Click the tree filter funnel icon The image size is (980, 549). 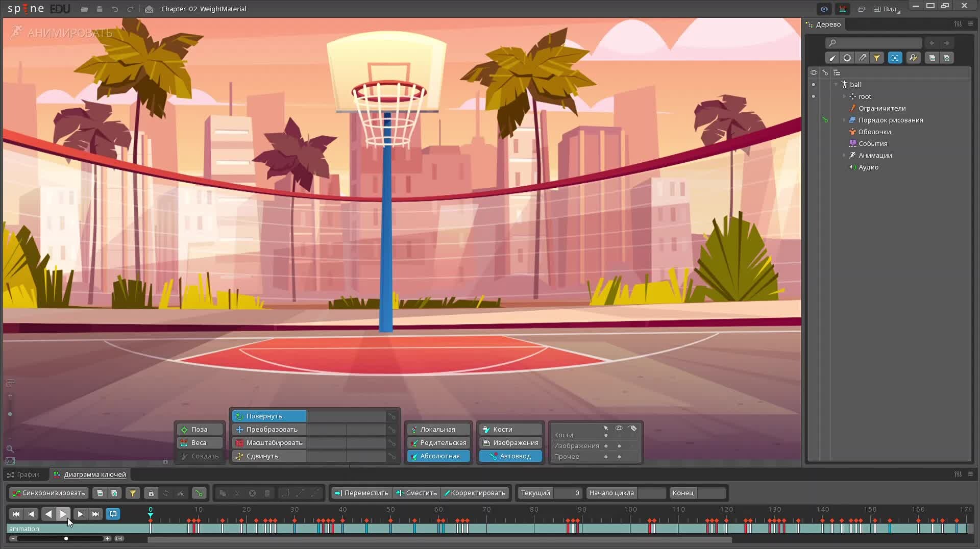[876, 58]
